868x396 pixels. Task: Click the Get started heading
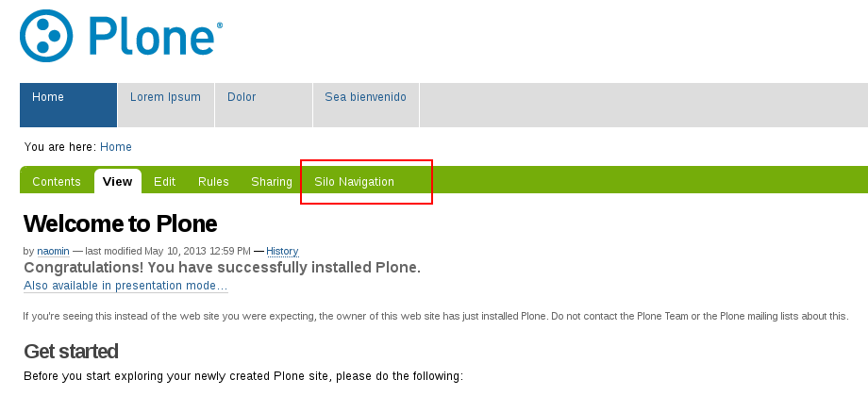click(71, 352)
